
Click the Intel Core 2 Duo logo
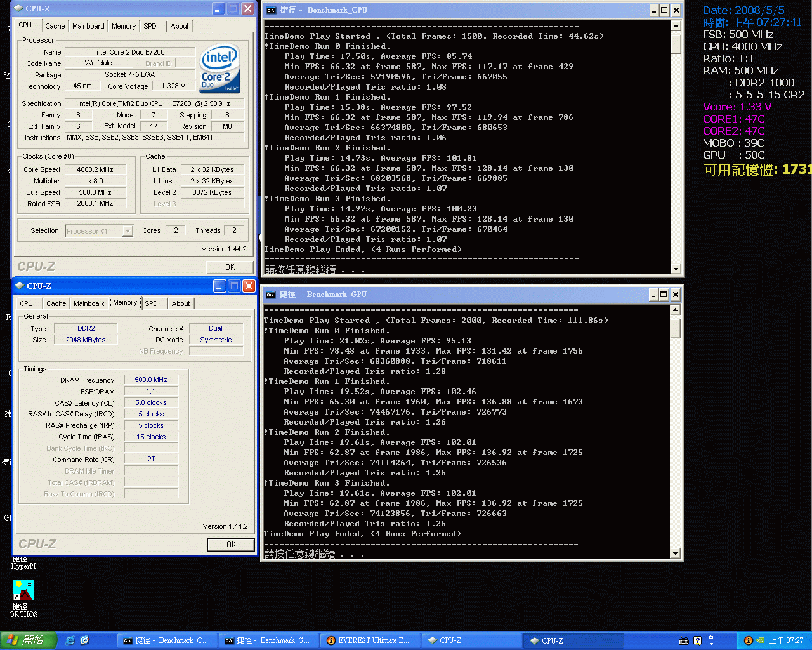point(220,68)
